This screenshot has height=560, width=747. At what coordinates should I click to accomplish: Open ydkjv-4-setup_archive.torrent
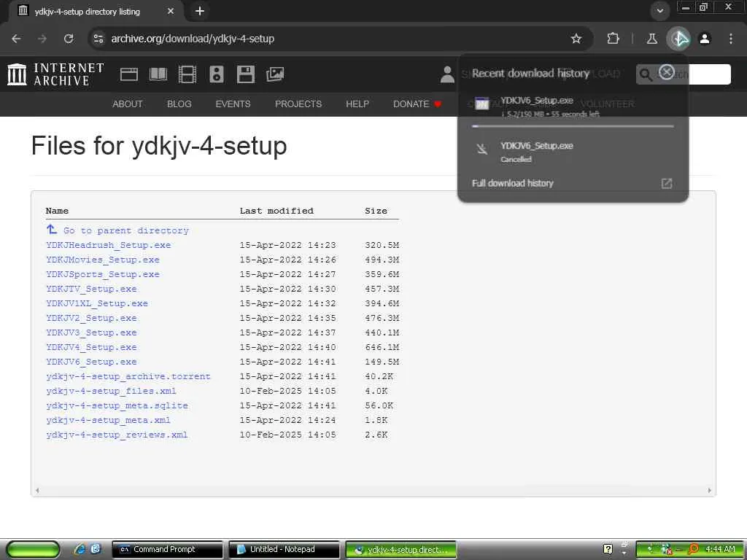tap(128, 377)
